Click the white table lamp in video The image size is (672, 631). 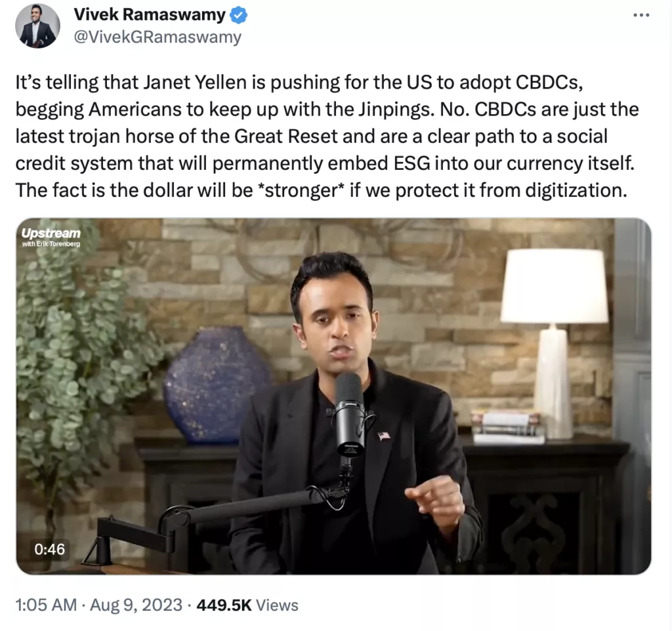[555, 328]
